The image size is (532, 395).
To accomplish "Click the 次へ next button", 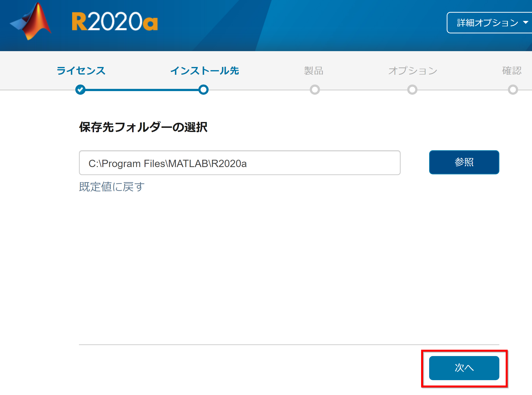I will (464, 368).
